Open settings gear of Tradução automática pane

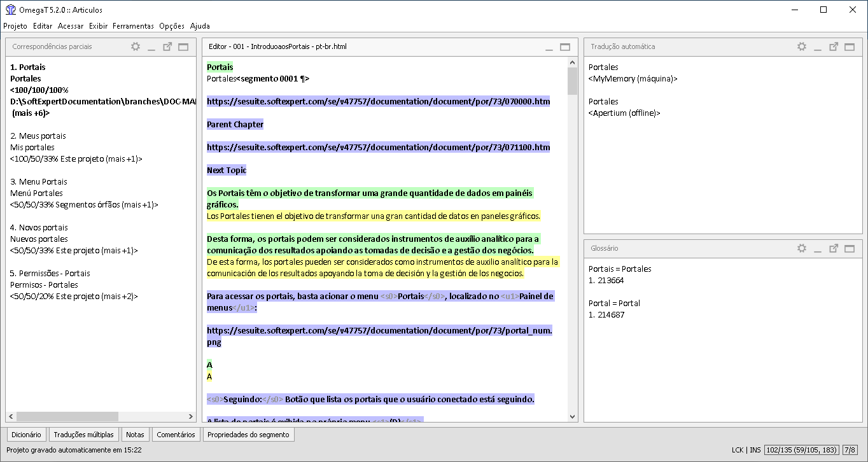click(x=802, y=46)
